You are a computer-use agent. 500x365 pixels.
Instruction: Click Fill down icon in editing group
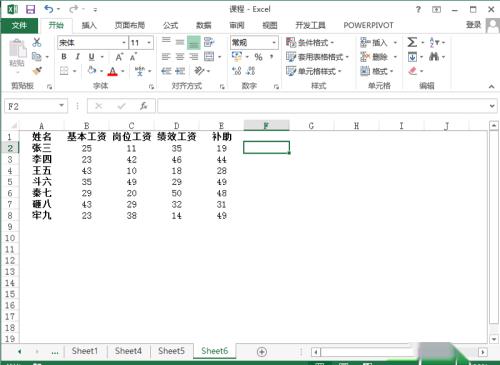click(x=412, y=57)
